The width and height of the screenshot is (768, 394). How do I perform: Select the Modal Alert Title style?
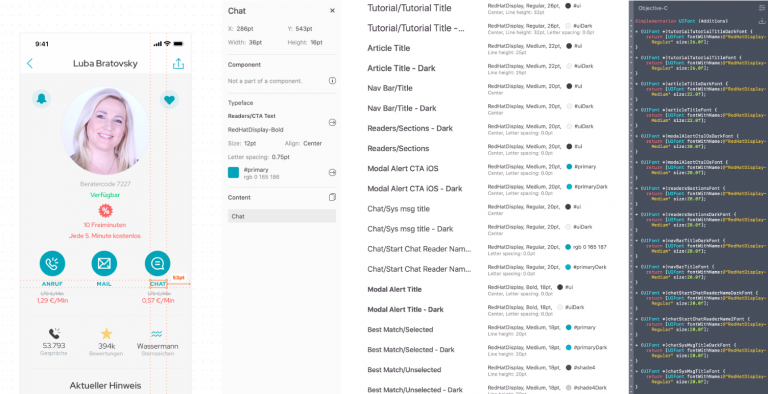pyautogui.click(x=394, y=289)
